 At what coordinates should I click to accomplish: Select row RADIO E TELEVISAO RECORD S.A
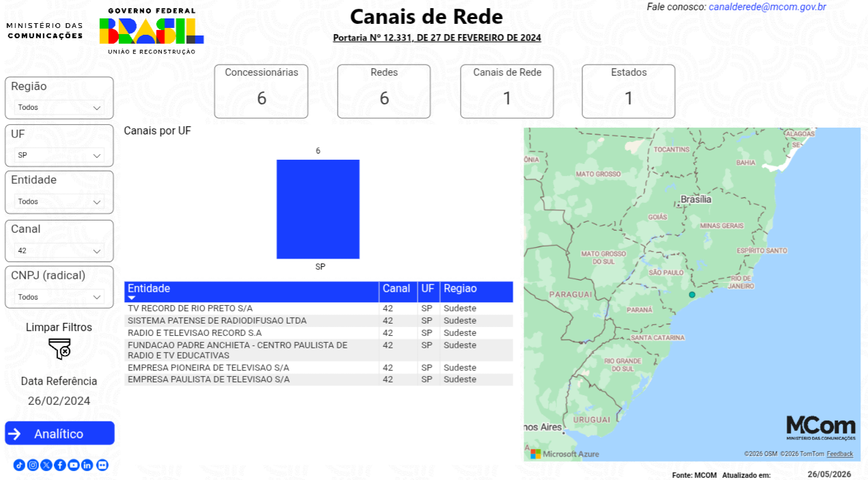tap(318, 333)
